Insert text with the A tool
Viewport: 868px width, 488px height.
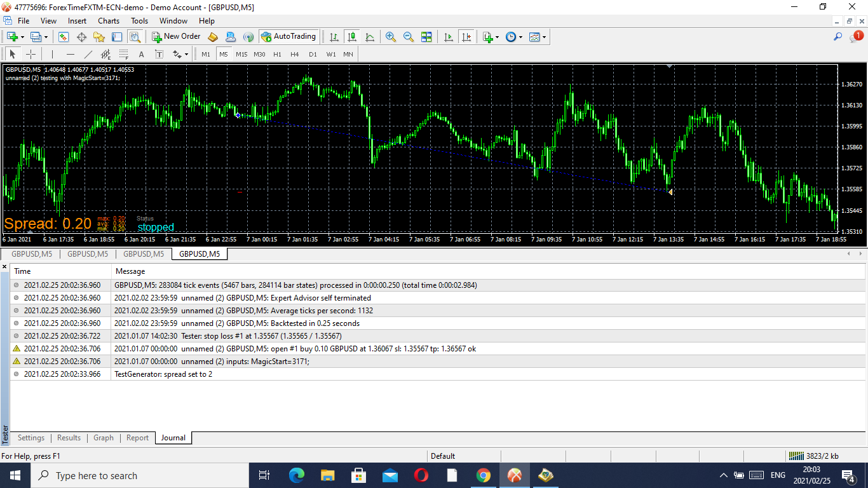coord(141,54)
